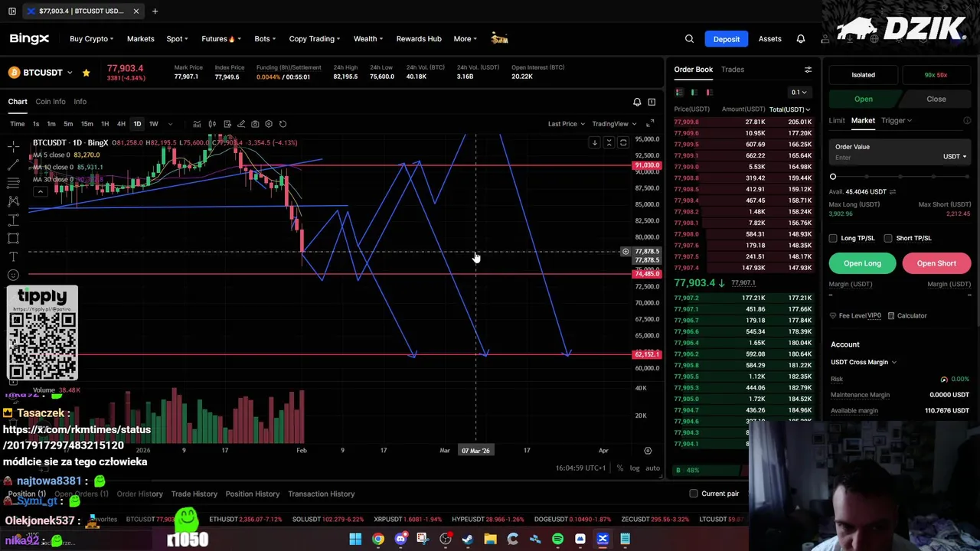This screenshot has height=551, width=980.
Task: Toggle auto scale on the chart
Action: (652, 468)
